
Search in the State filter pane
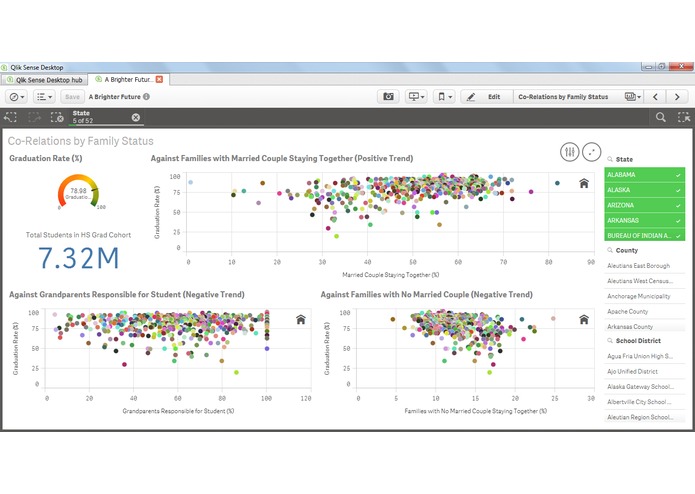(610, 159)
